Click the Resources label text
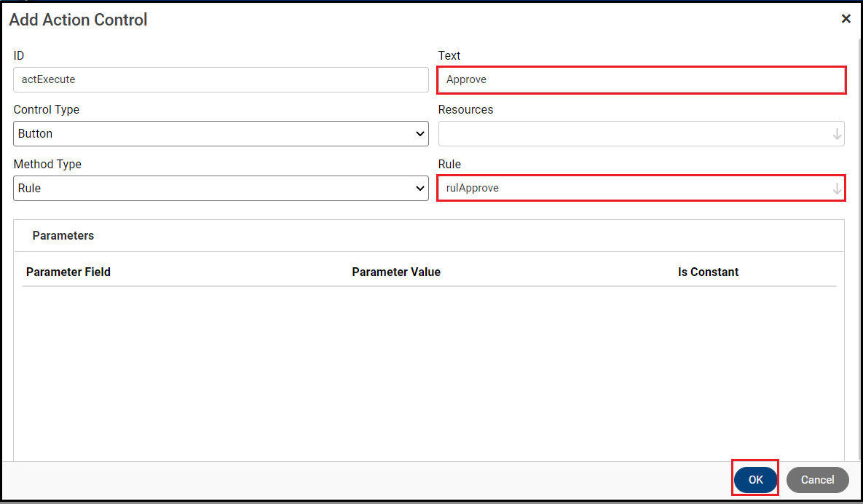This screenshot has width=863, height=504. coord(465,109)
